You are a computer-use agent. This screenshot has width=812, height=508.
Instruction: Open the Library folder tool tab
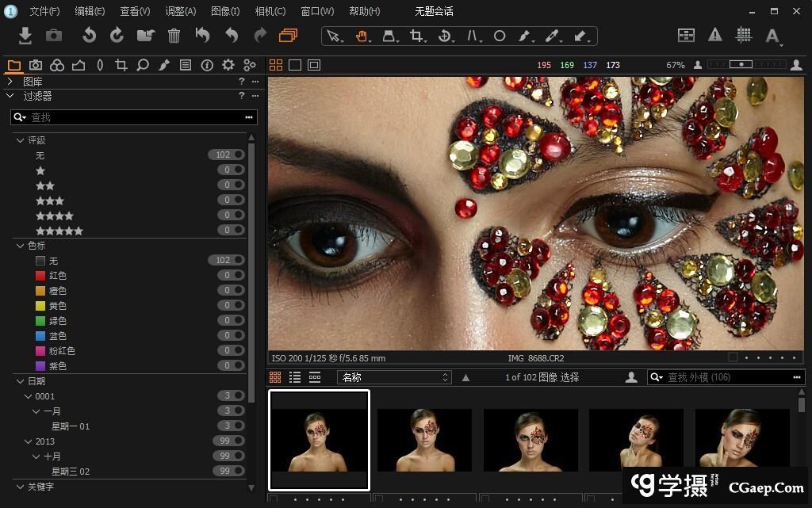[x=14, y=65]
